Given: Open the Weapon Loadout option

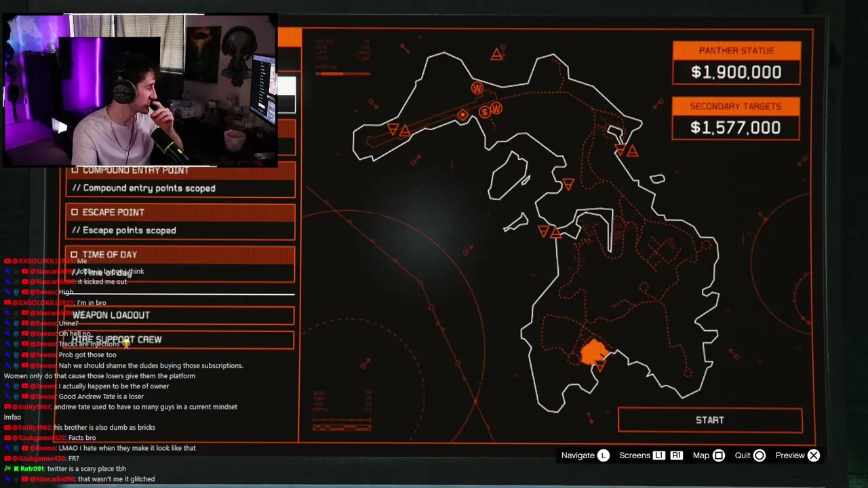Looking at the screenshot, I should [x=180, y=315].
